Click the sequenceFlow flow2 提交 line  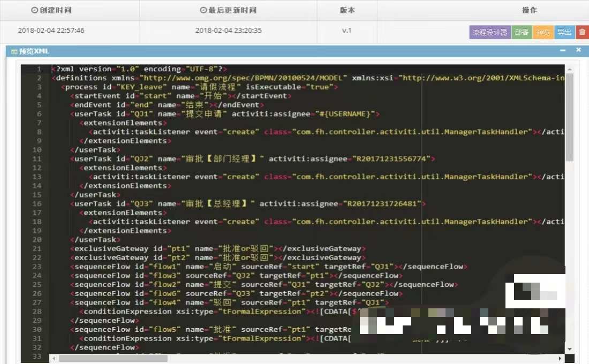(264, 285)
